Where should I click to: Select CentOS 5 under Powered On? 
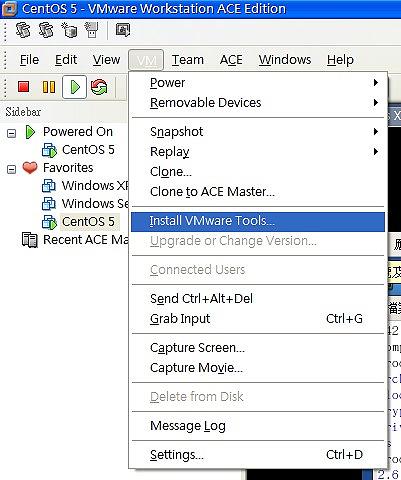(x=88, y=150)
